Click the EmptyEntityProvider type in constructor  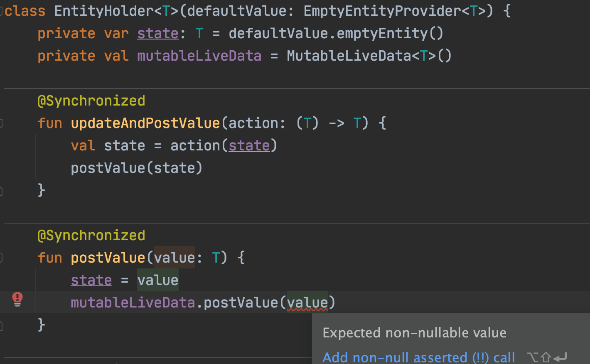click(x=382, y=11)
